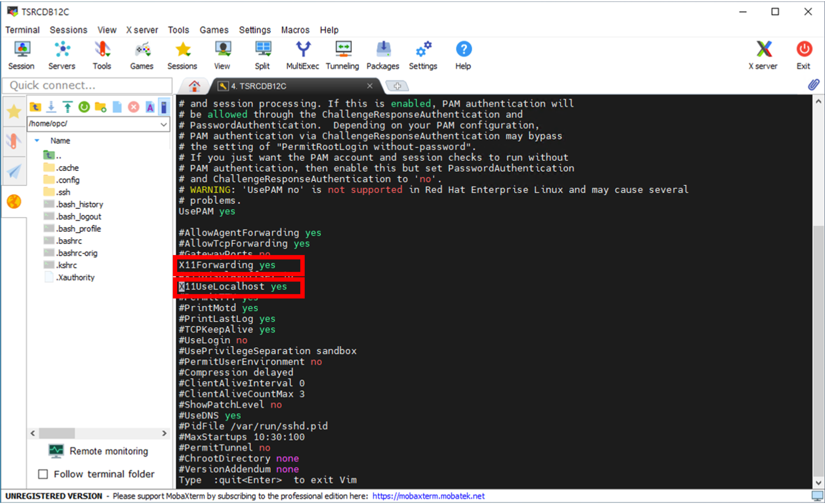Activate MultiExec mode
The width and height of the screenshot is (825, 504).
click(303, 55)
